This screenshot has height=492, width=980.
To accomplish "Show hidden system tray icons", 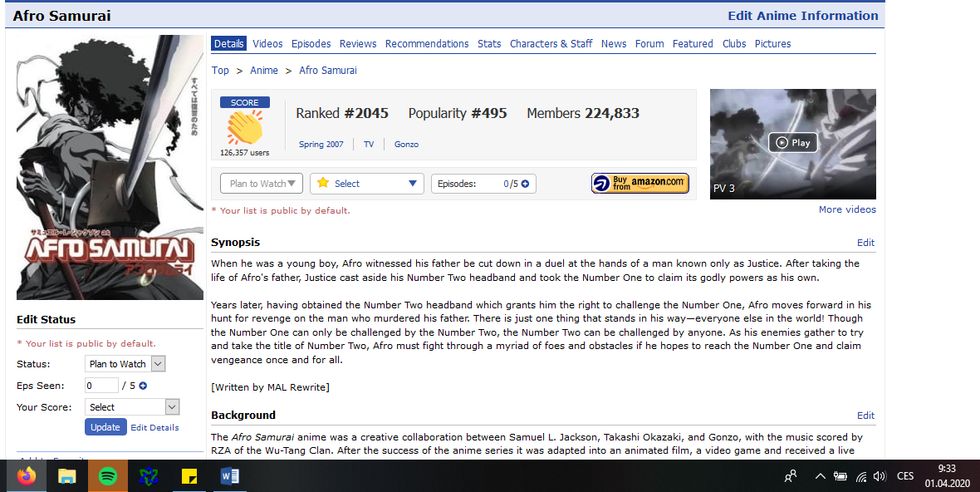I will tap(820, 476).
